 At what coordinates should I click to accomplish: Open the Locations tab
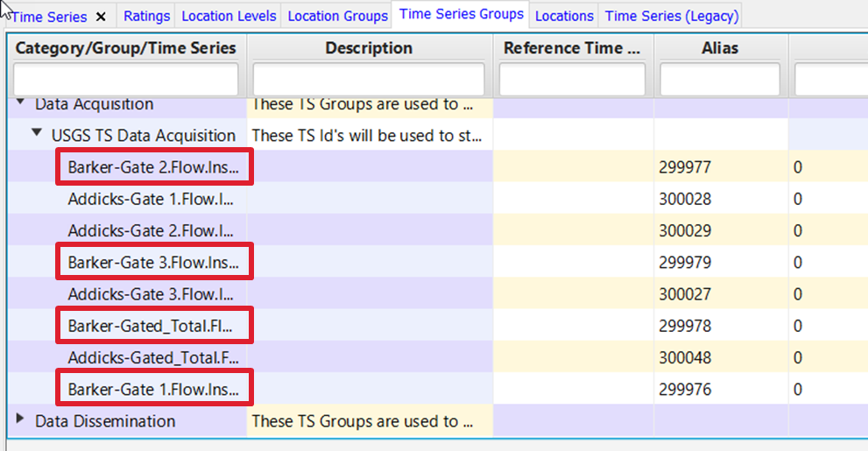[564, 16]
